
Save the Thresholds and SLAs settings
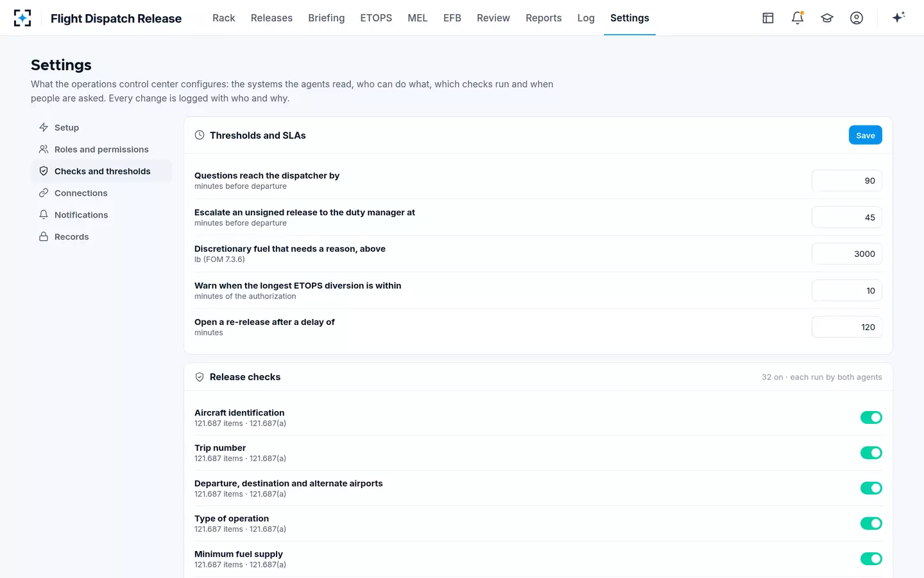pyautogui.click(x=865, y=135)
